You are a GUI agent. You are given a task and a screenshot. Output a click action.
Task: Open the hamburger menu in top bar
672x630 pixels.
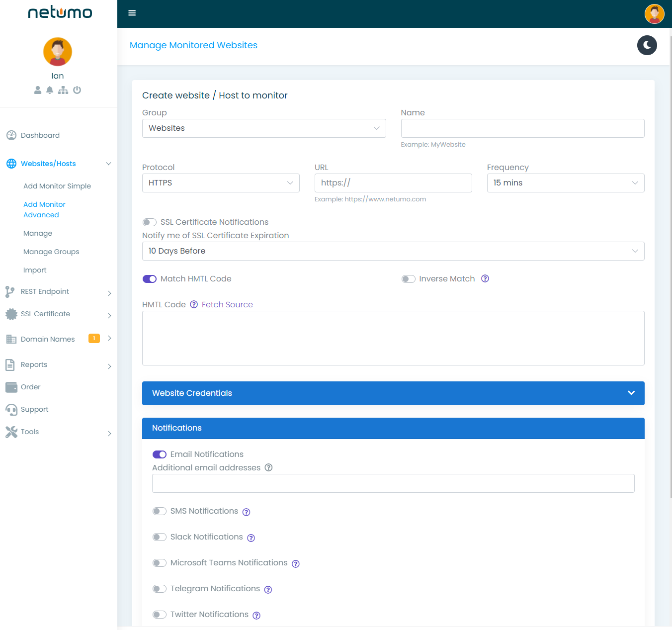[132, 13]
